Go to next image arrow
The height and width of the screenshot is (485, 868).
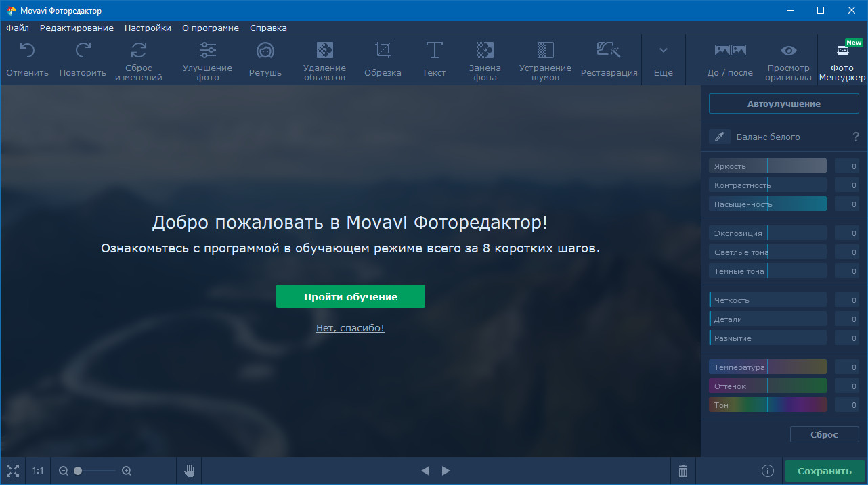446,471
